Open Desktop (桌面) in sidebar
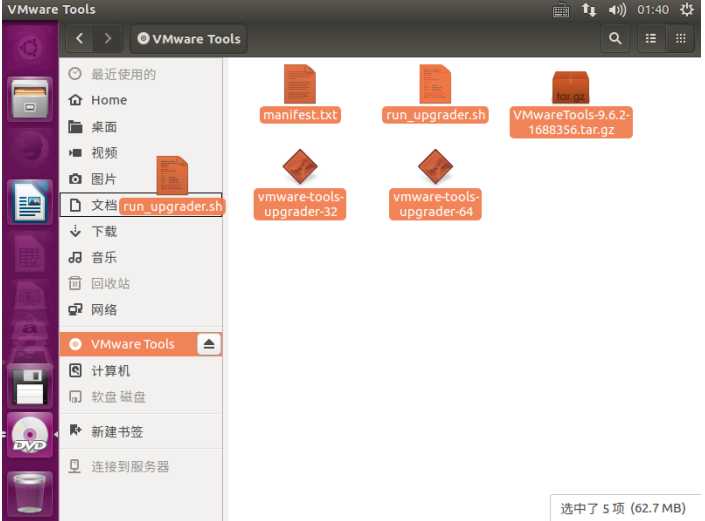This screenshot has width=705, height=521. coord(141,127)
